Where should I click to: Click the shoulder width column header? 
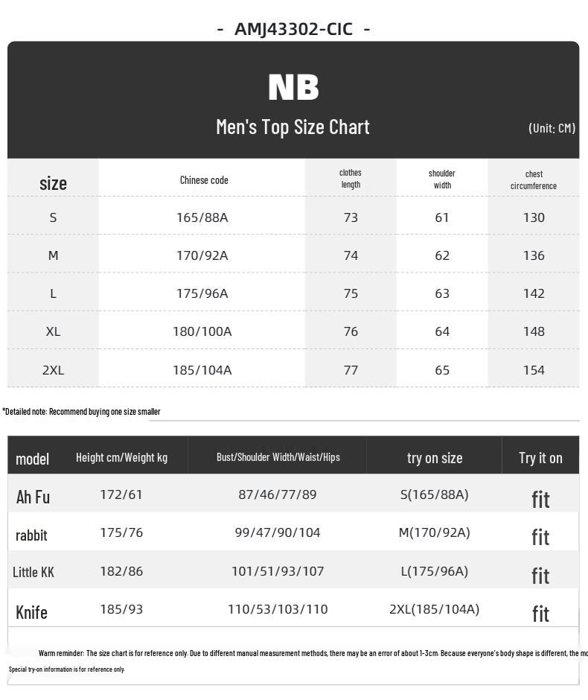(442, 179)
